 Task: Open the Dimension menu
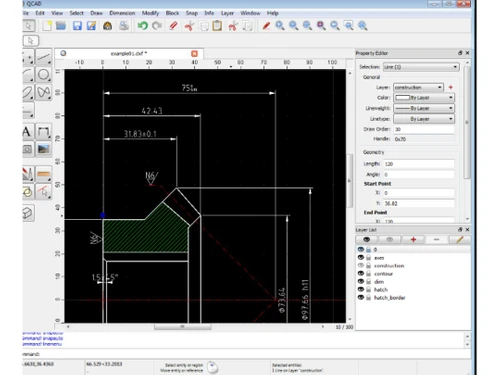pos(122,13)
